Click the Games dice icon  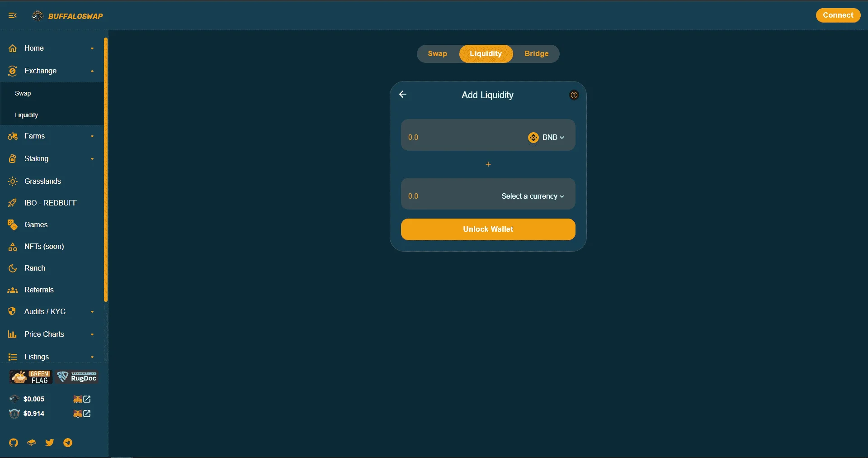(x=13, y=224)
